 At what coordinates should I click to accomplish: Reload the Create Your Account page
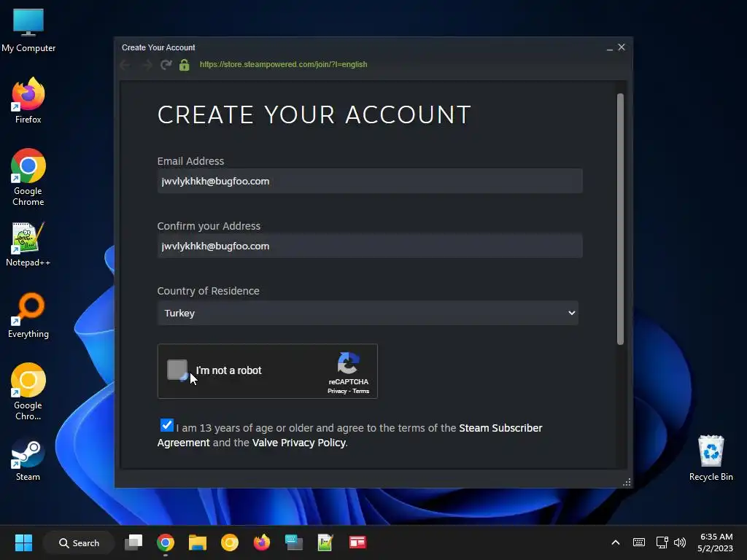point(166,65)
